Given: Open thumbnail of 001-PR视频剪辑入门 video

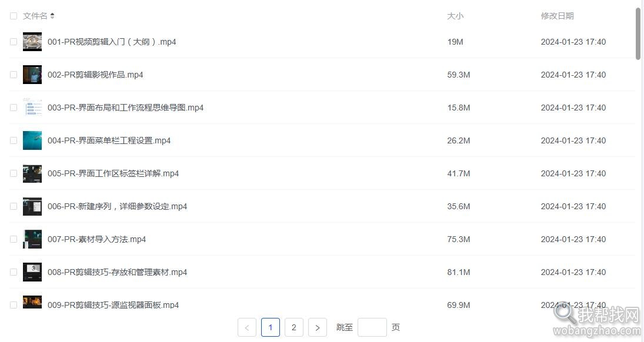Looking at the screenshot, I should pos(32,42).
